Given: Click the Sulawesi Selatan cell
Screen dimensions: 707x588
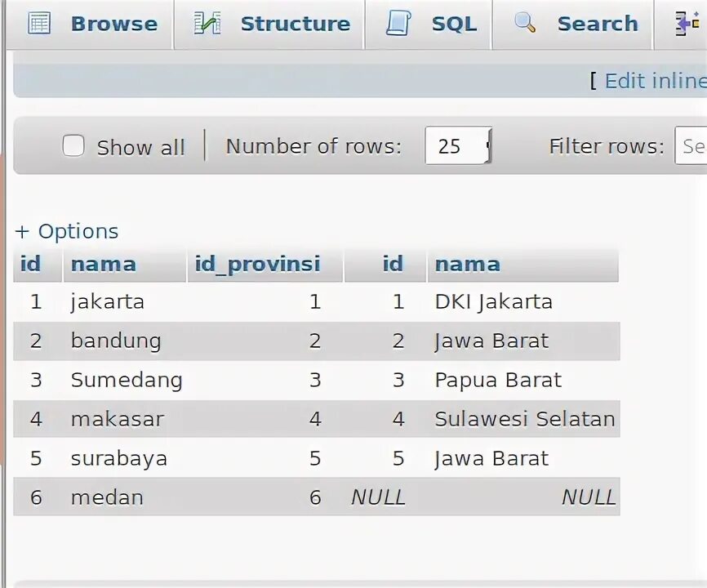Looking at the screenshot, I should point(523,419).
